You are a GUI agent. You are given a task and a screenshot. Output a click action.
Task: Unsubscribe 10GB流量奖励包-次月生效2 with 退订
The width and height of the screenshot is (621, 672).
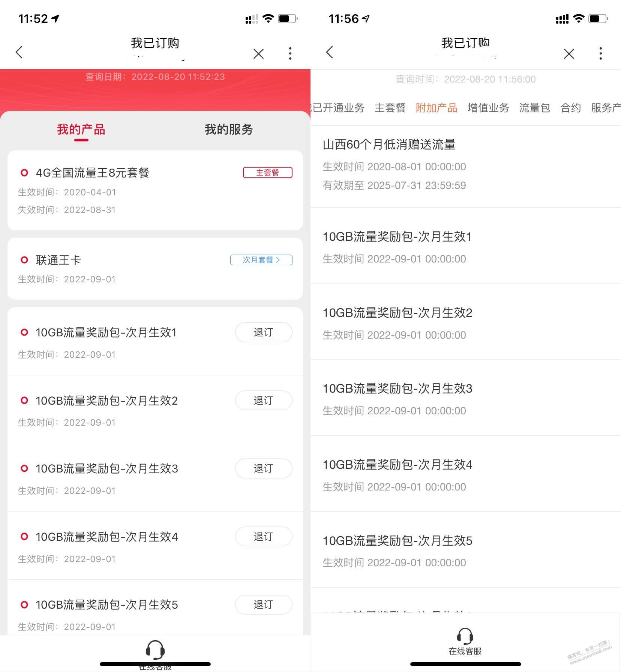pyautogui.click(x=264, y=400)
